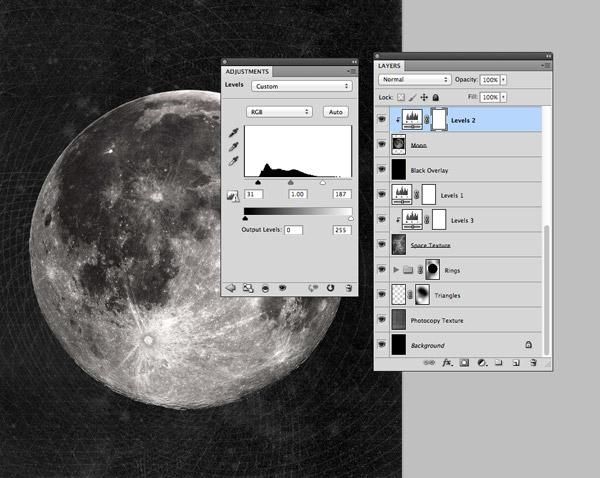The image size is (600, 478).
Task: Select the Photocopy Texture layer
Action: pos(458,320)
